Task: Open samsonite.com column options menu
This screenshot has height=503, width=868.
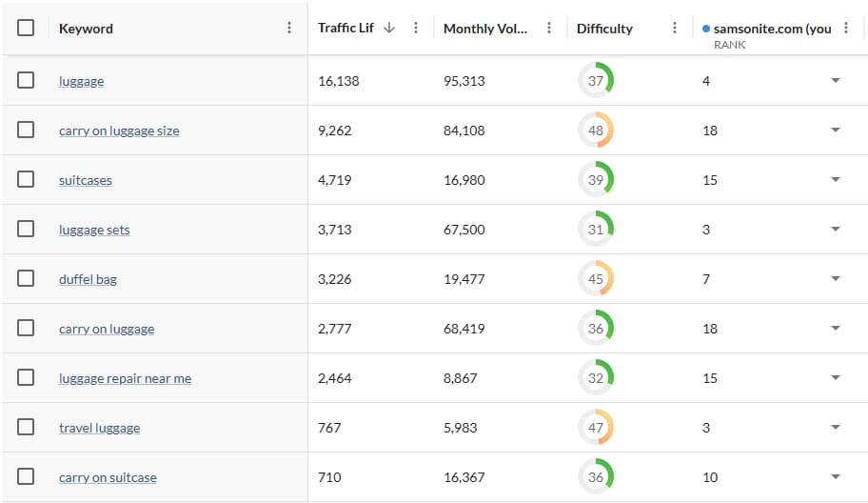Action: point(846,29)
